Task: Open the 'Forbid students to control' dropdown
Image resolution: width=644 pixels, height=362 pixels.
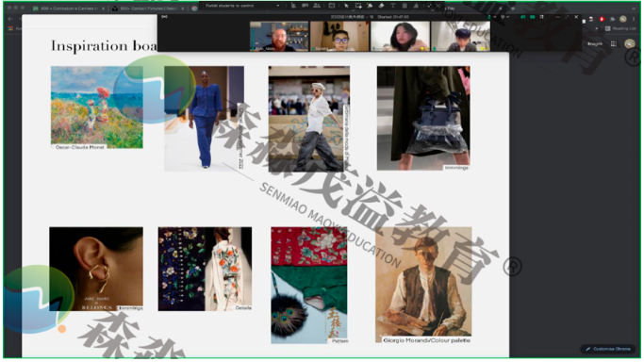Action: pyautogui.click(x=242, y=6)
